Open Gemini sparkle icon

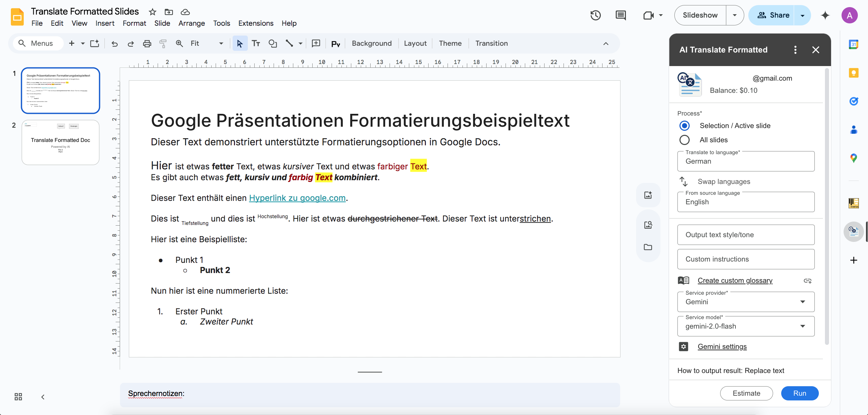[x=825, y=15]
